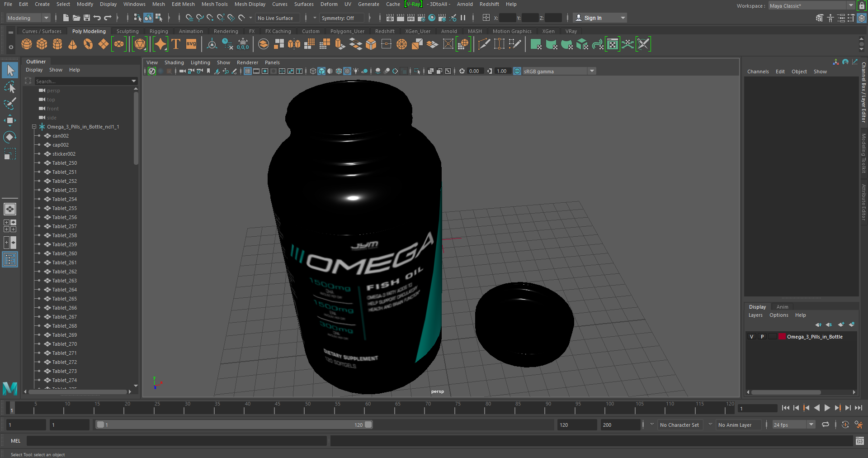Screen dimensions: 868x458
Task: Switch to the Anim layer tab
Action: (x=782, y=307)
